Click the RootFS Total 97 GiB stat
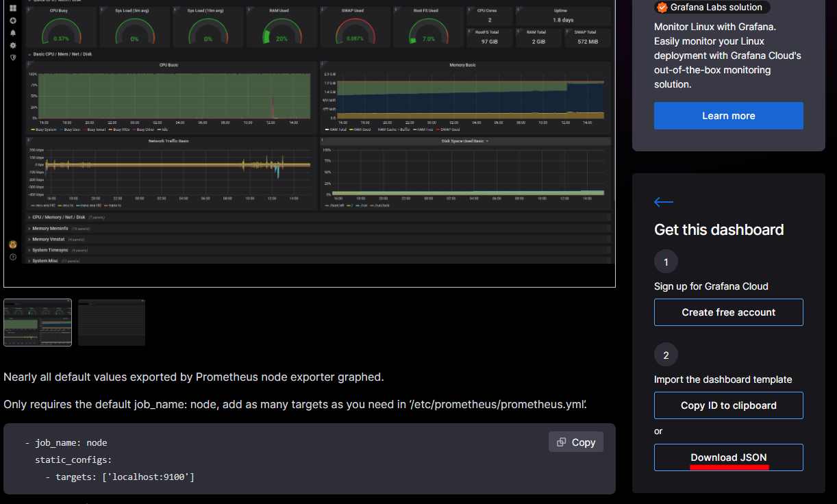 (x=490, y=38)
